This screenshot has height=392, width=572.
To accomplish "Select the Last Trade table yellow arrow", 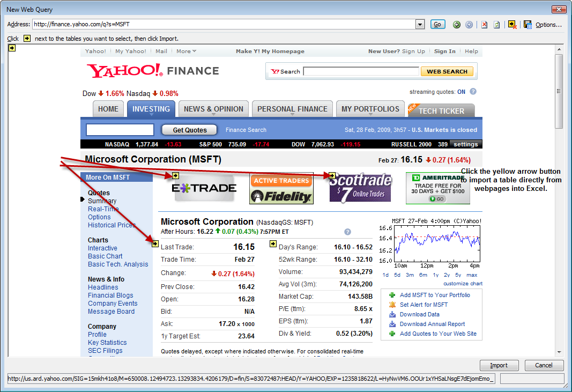I will [155, 243].
